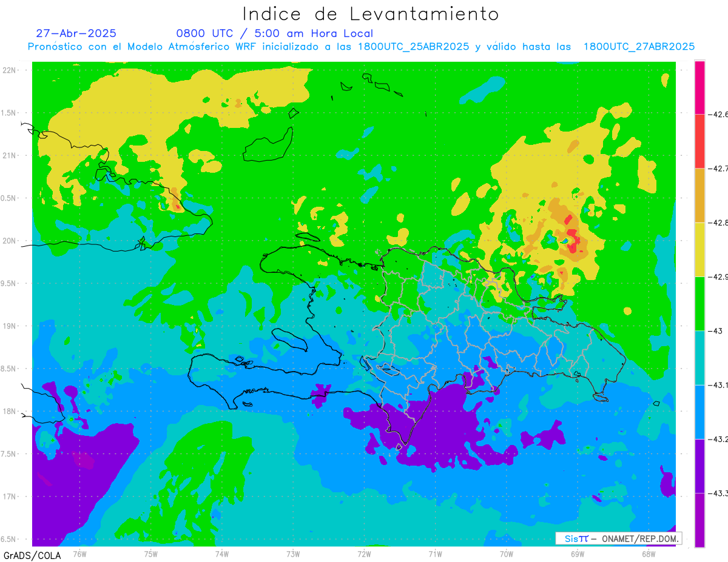Click '0800 UTC / 5:00 am Hora Local'

coord(275,34)
